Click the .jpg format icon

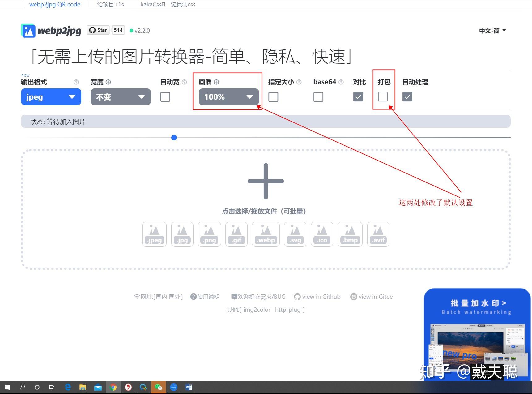[x=182, y=234]
